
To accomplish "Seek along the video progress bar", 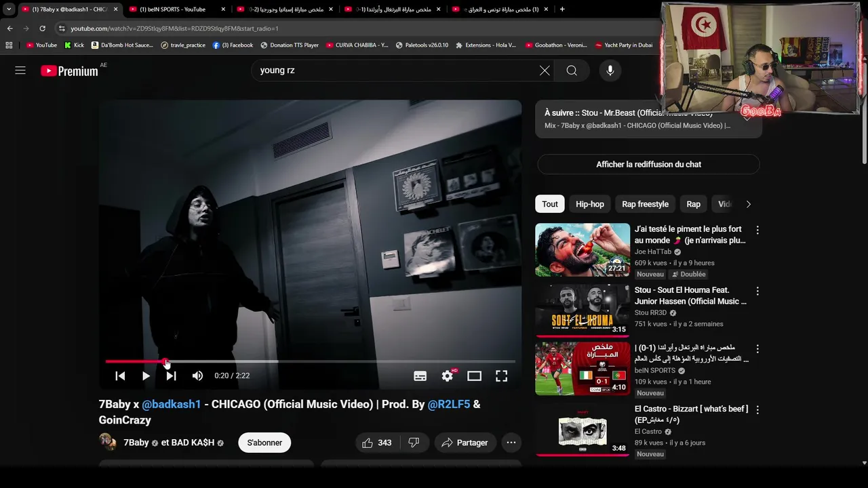I will point(310,362).
